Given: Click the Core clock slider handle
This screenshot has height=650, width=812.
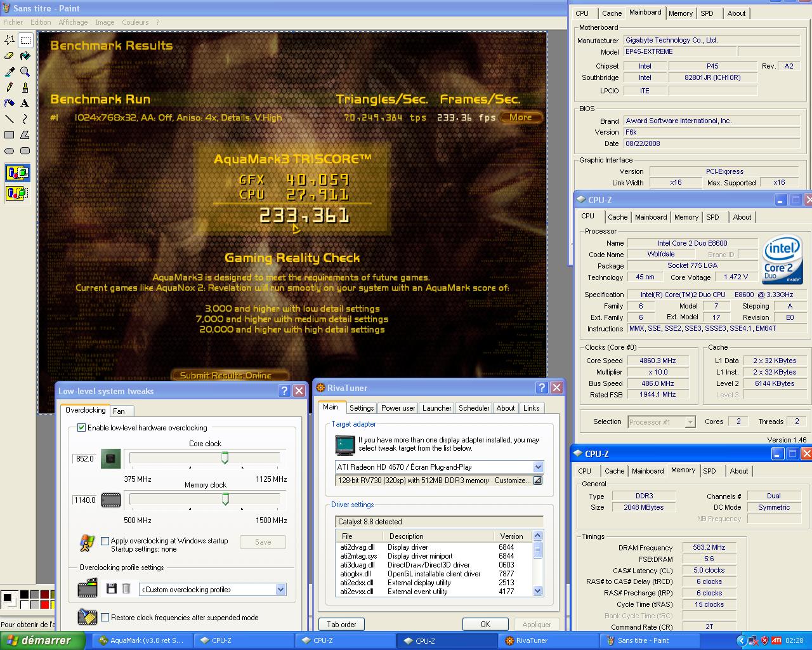Looking at the screenshot, I should 225,458.
